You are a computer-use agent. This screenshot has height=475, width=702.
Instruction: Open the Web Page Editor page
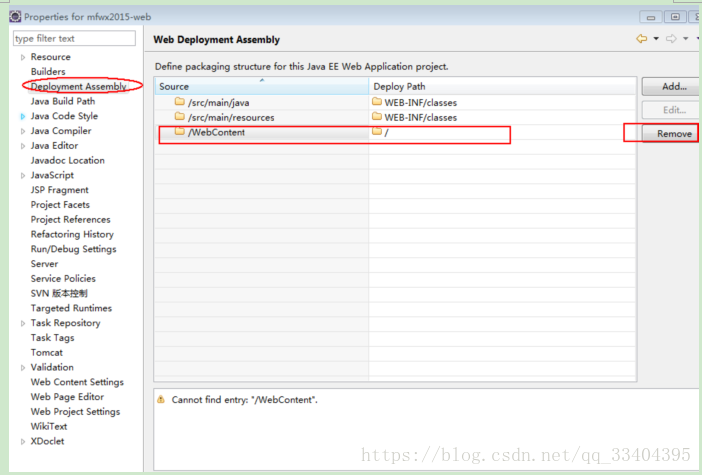pyautogui.click(x=67, y=397)
